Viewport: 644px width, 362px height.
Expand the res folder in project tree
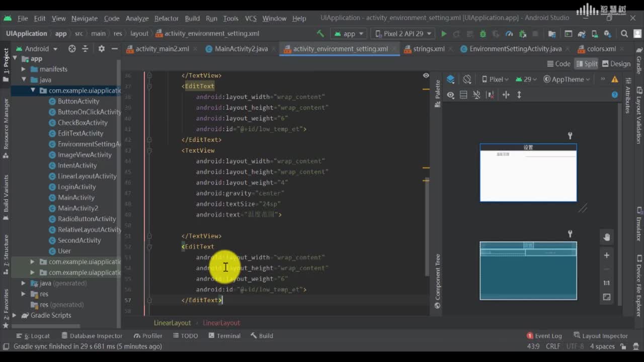tap(23, 294)
